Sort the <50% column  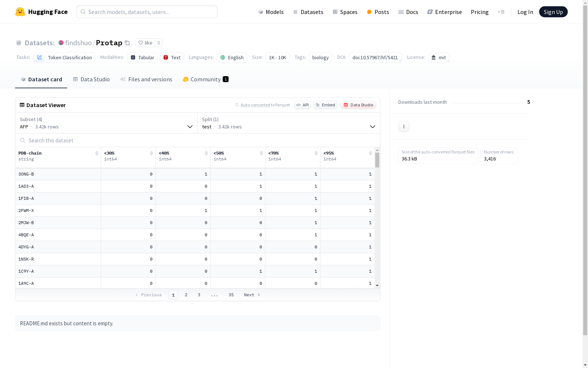coord(261,153)
